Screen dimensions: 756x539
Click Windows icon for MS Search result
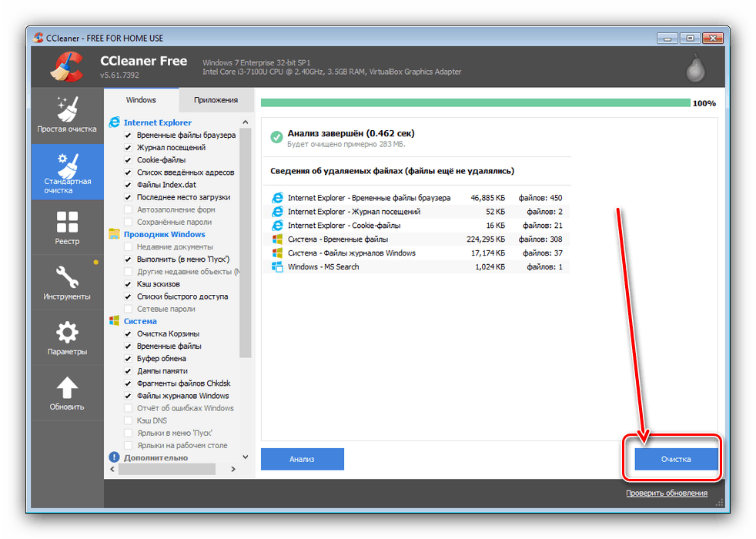(277, 266)
